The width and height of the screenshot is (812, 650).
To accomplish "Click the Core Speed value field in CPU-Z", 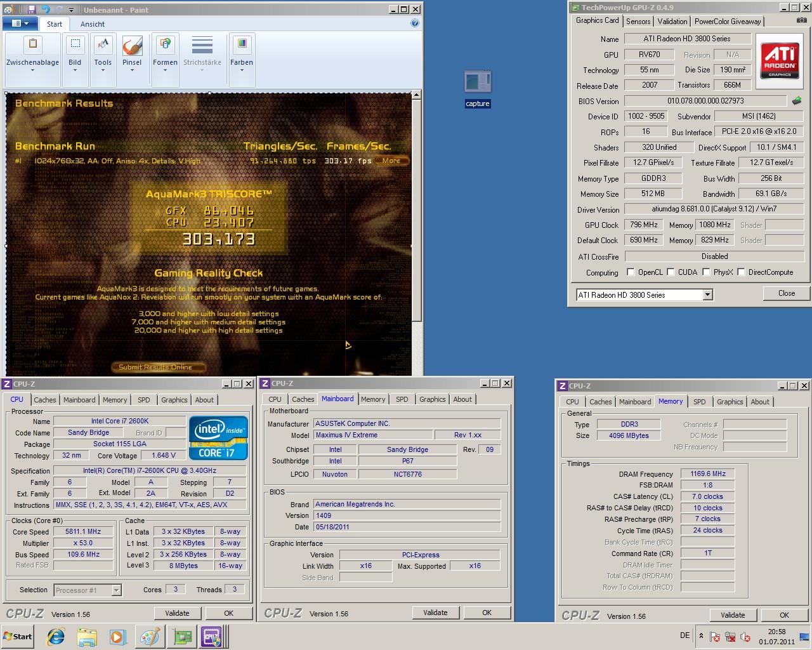I will 83,532.
